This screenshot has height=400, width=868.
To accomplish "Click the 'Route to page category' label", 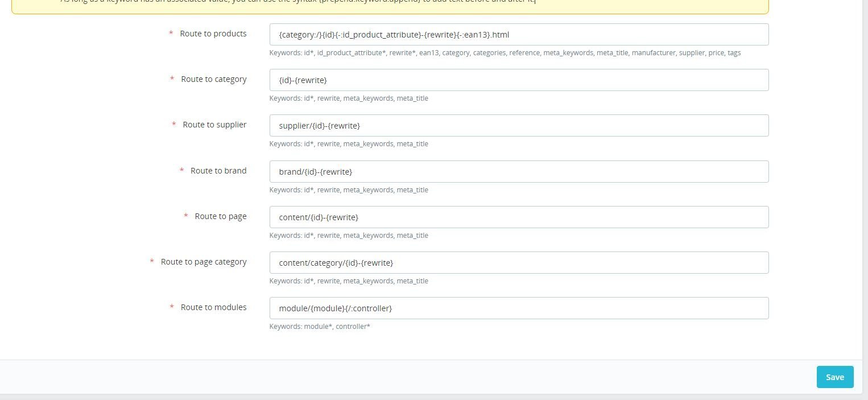I will coord(204,262).
